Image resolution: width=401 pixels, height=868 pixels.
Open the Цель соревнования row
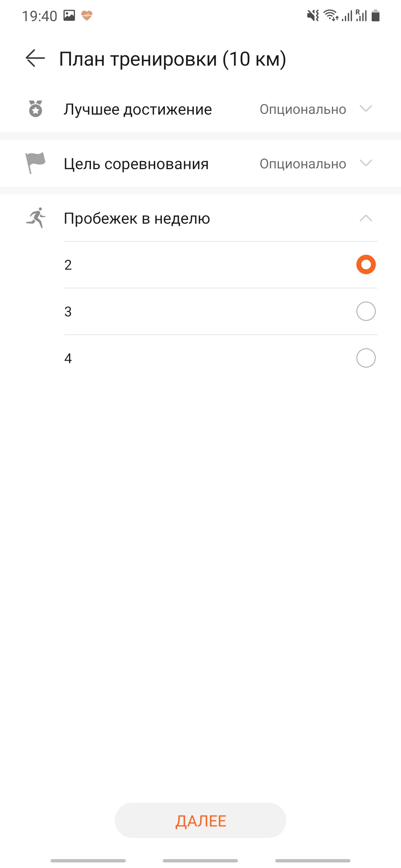[x=136, y=164]
